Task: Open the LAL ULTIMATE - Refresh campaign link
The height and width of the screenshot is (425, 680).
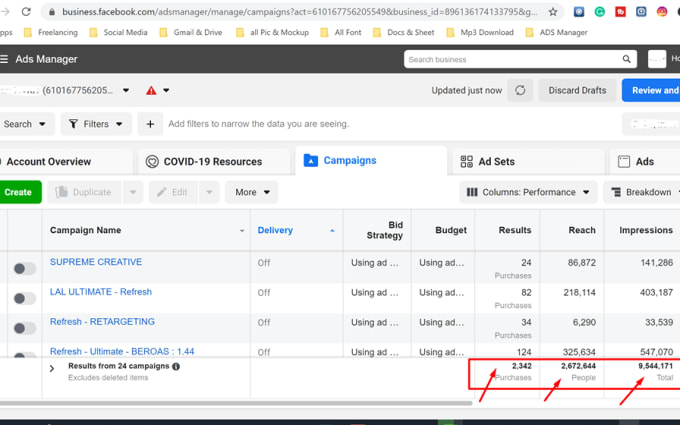Action: pos(101,292)
